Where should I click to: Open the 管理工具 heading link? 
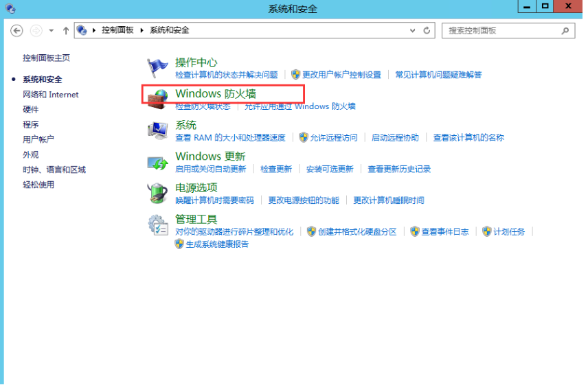coord(196,219)
